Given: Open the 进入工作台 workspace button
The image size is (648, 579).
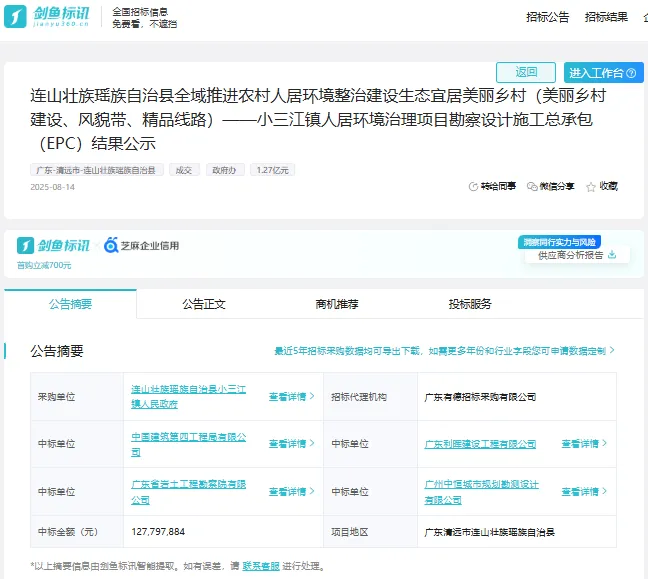Looking at the screenshot, I should [x=602, y=73].
